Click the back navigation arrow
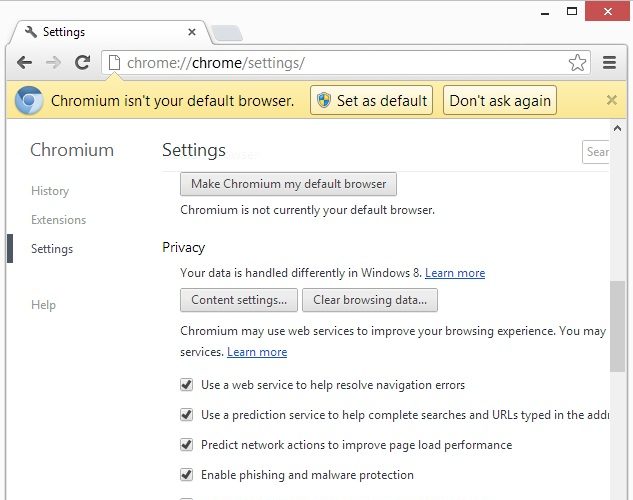The height and width of the screenshot is (500, 633). tap(25, 63)
